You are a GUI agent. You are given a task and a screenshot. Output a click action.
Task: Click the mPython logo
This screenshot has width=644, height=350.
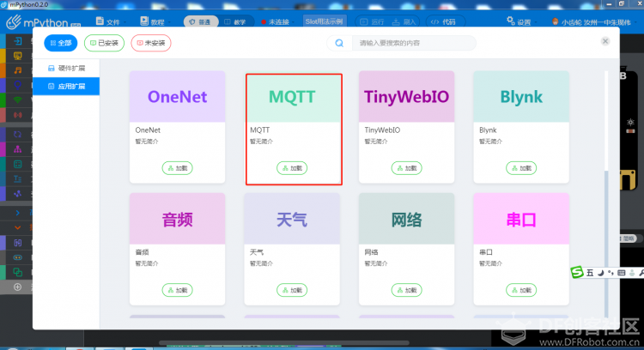43,21
